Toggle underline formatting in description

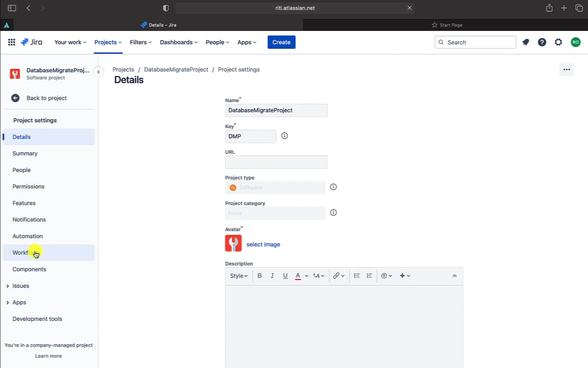click(x=285, y=276)
